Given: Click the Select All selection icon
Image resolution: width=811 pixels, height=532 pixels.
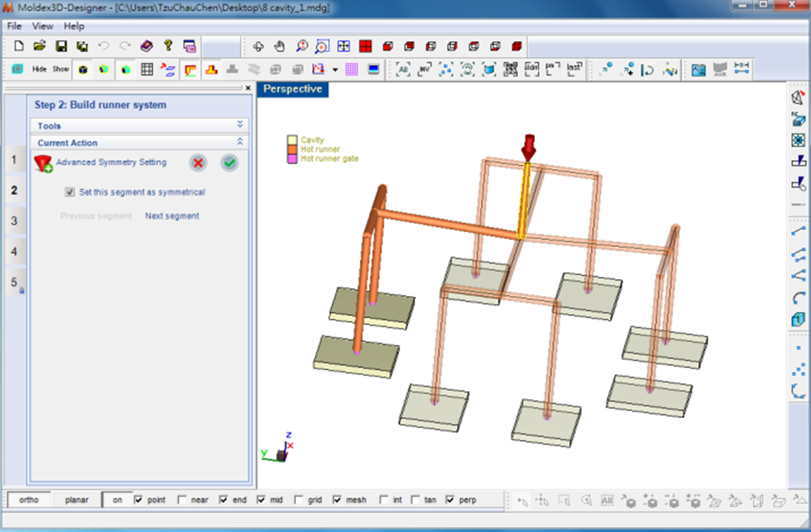Looking at the screenshot, I should point(402,69).
